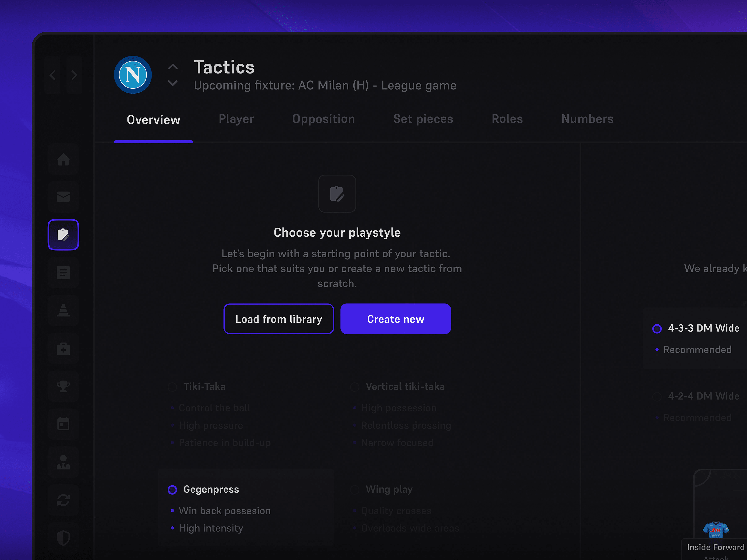The image size is (747, 560).
Task: Switch to previous team with up chevron
Action: point(173,67)
